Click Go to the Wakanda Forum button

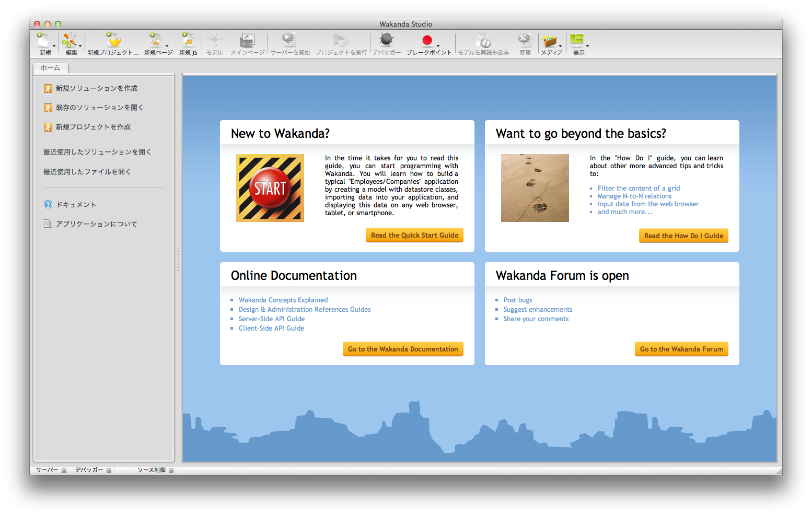pos(681,349)
